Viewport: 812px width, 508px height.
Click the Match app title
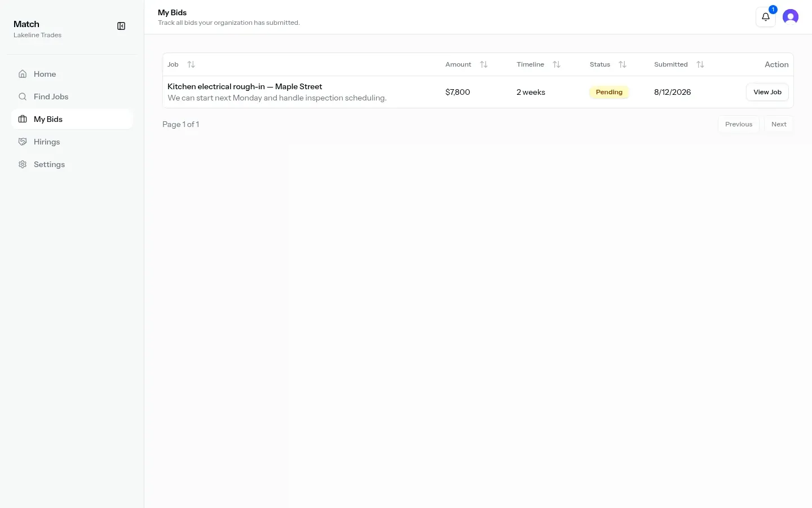coord(27,24)
